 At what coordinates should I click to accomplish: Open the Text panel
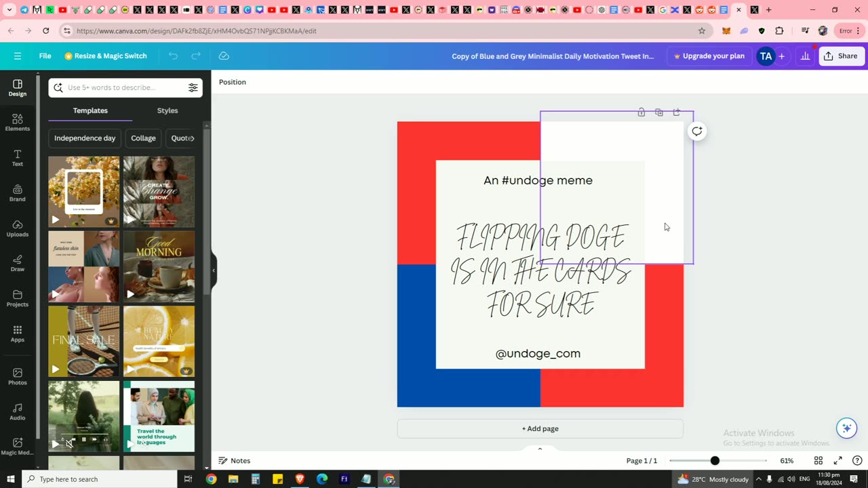coord(18,158)
